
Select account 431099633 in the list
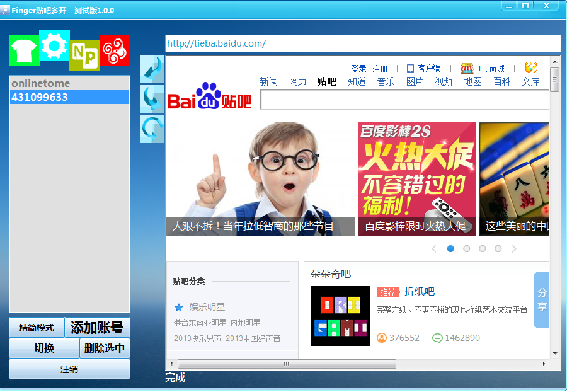69,97
